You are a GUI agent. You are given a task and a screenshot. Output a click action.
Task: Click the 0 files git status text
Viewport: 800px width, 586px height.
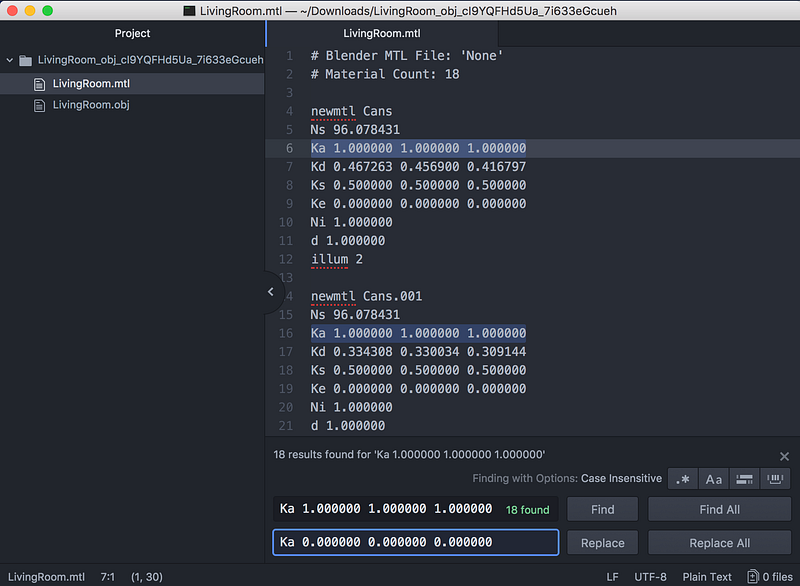point(778,577)
